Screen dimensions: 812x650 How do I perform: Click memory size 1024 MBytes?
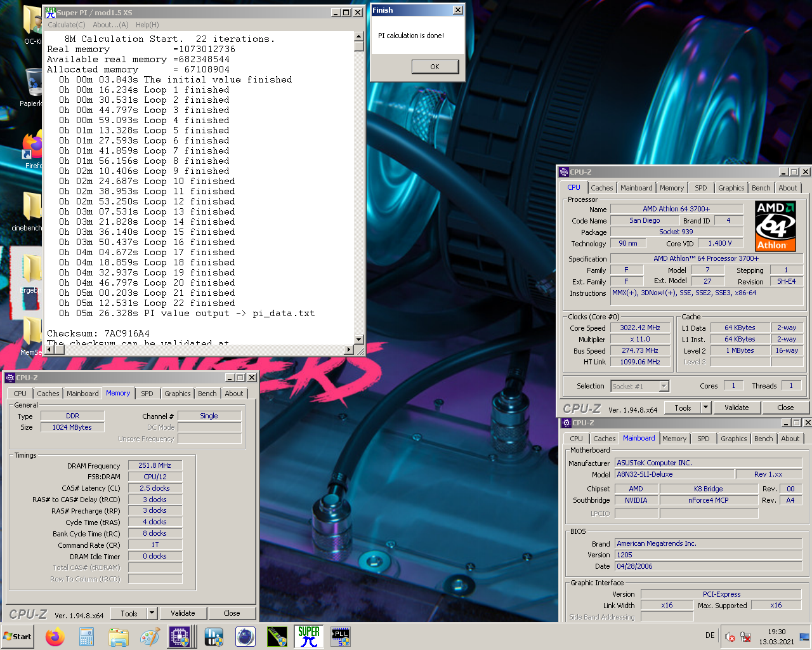[72, 427]
